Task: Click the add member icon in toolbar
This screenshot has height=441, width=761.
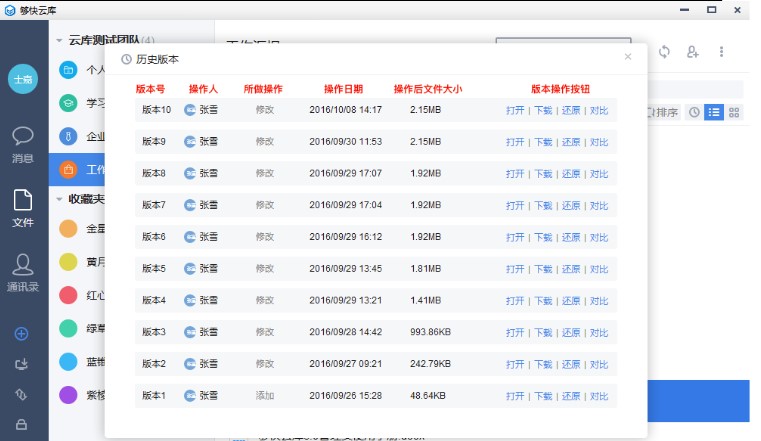Action: point(692,52)
